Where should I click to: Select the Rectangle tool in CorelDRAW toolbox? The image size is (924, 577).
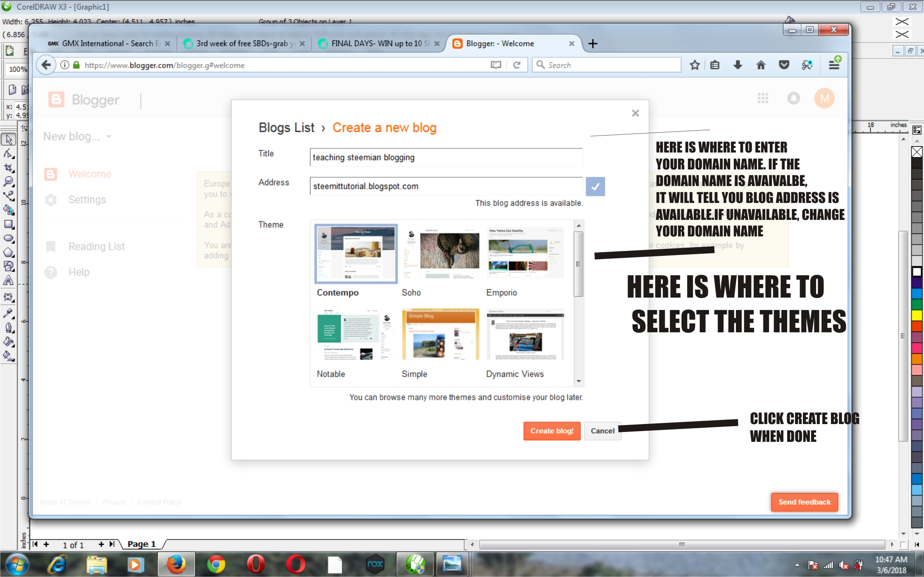tap(9, 224)
